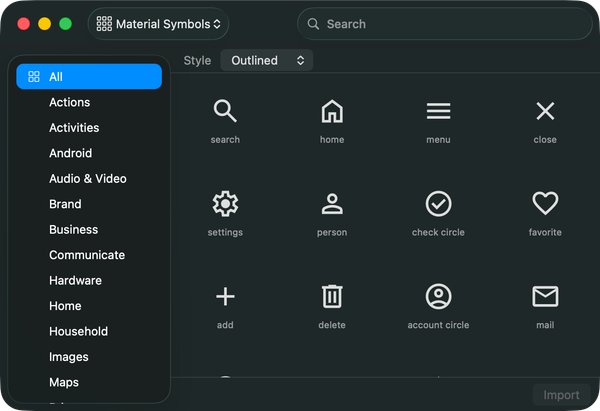The width and height of the screenshot is (600, 411).
Task: Click the 'delete' label text
Action: (332, 325)
